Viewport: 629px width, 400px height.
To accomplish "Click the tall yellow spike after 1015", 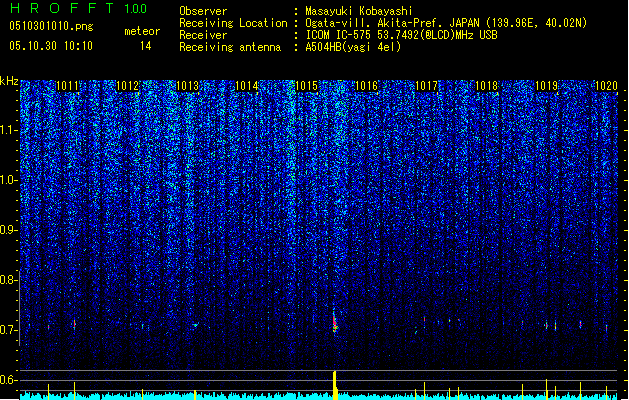I will pyautogui.click(x=335, y=385).
